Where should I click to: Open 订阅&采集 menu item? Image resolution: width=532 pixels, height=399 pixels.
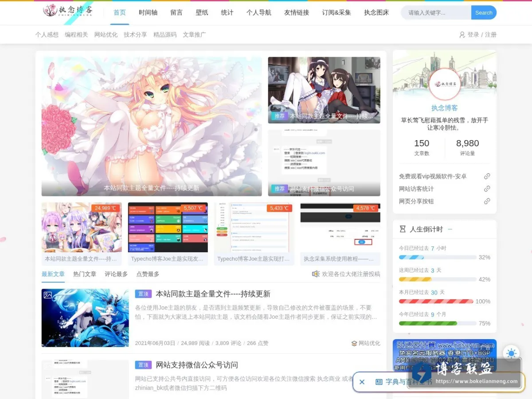click(336, 12)
